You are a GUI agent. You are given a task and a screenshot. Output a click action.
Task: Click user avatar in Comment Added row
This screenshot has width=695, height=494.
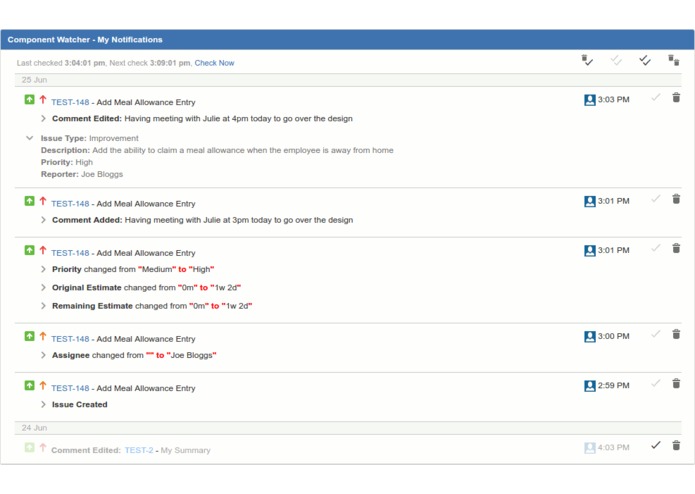(x=590, y=201)
